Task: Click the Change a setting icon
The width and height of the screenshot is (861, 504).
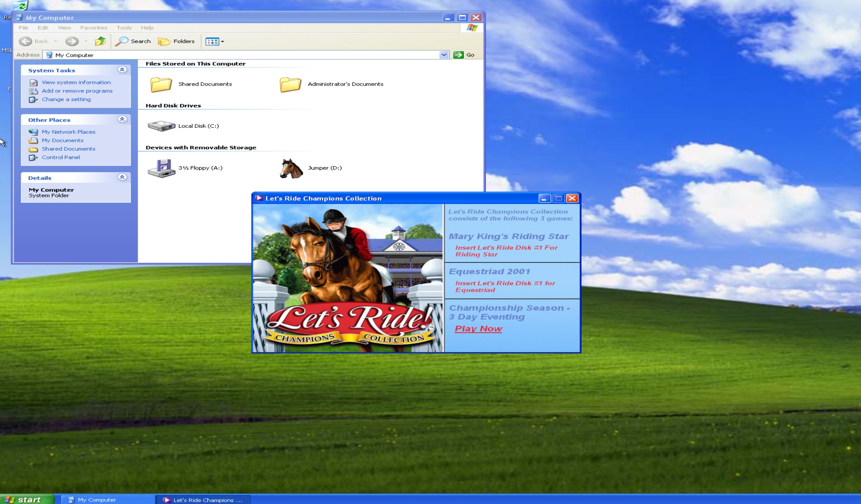Action: click(33, 99)
